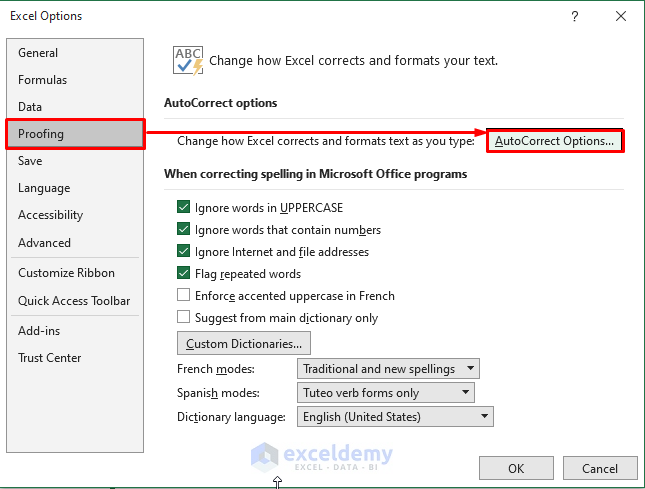Close the Excel Options dialog
This screenshot has height=489, width=645.
pos(620,16)
